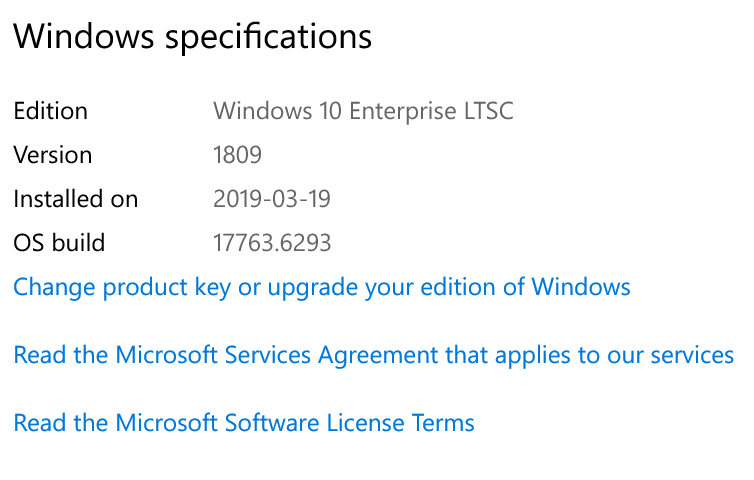This screenshot has height=480, width=754.
Task: Select the install date 2019-03-19
Action: (271, 199)
